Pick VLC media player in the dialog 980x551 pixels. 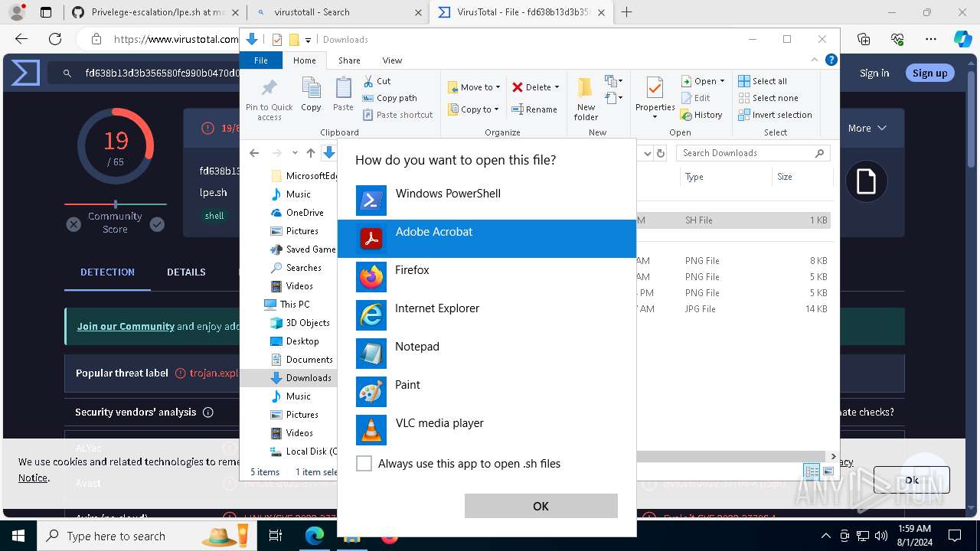pyautogui.click(x=487, y=430)
